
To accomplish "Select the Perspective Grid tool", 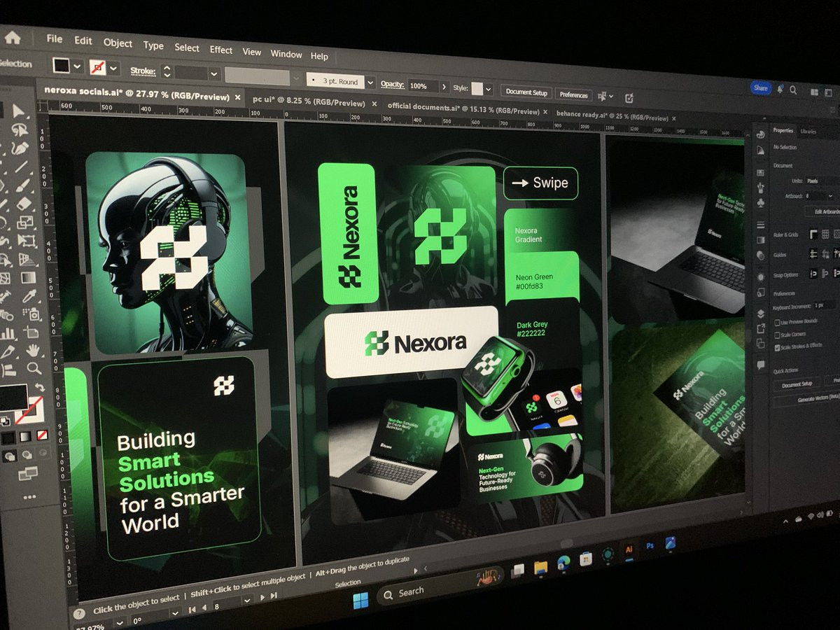I will [27, 259].
